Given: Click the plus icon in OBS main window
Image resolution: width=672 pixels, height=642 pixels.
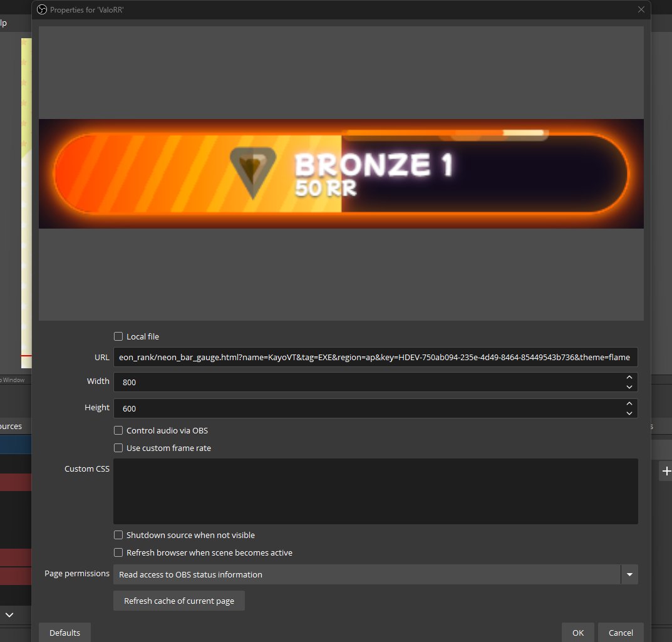Looking at the screenshot, I should pyautogui.click(x=666, y=471).
